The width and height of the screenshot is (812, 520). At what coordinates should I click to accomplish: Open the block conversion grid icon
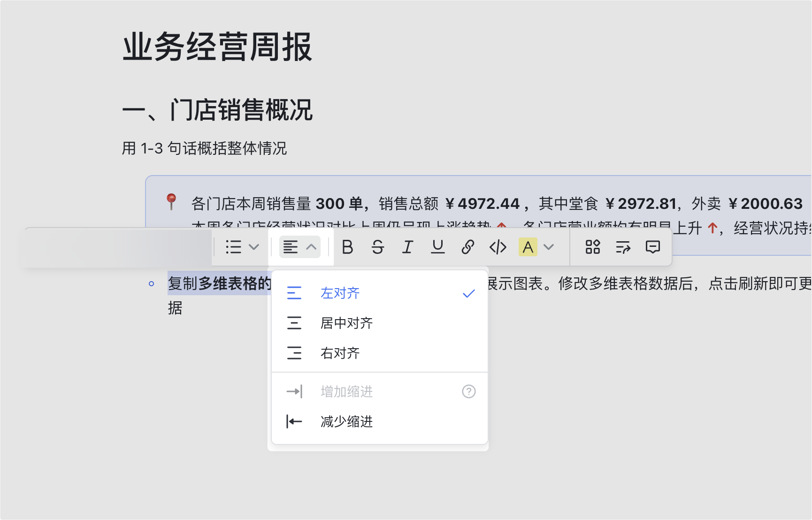592,247
